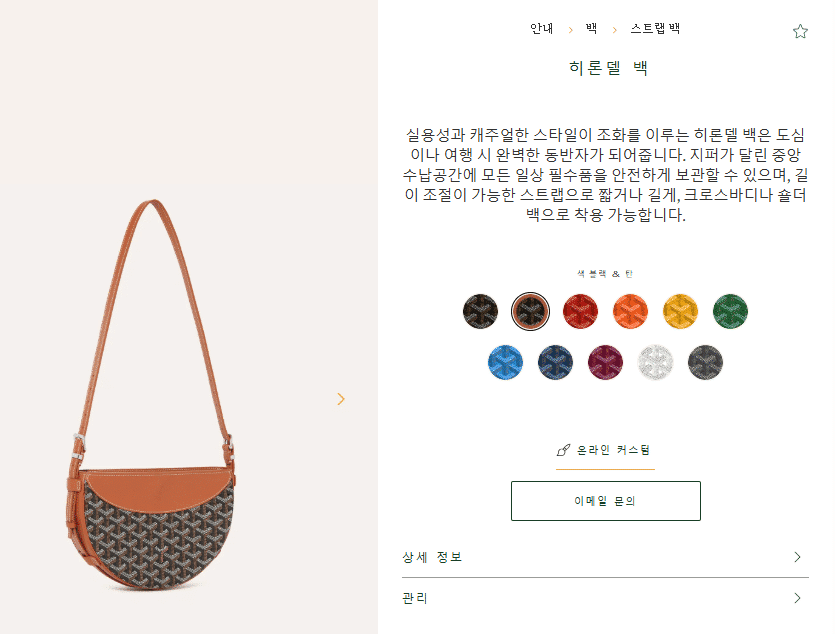The width and height of the screenshot is (835, 634).
Task: Click the paintbrush customization icon
Action: 563,450
